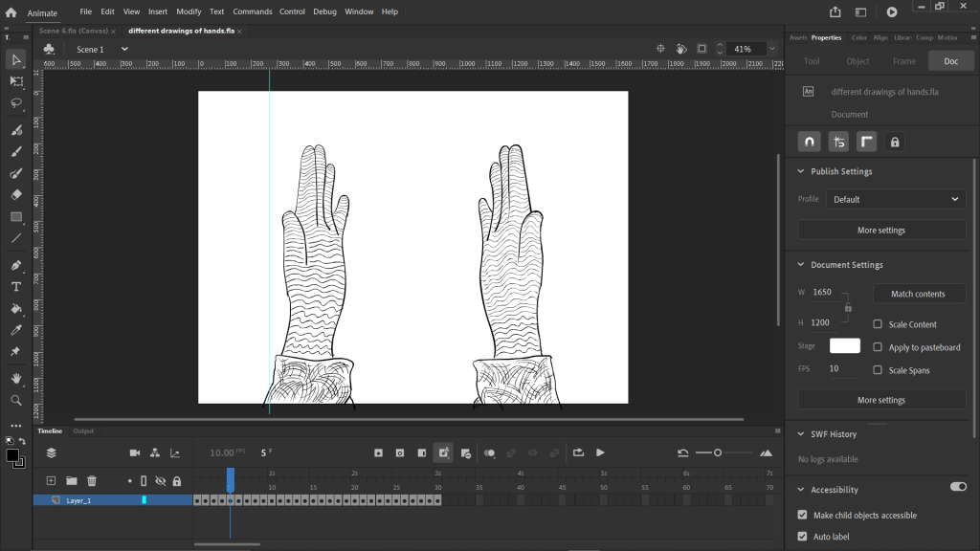This screenshot has width=980, height=551.
Task: Pick the Paint Bucket tool
Action: pos(16,309)
